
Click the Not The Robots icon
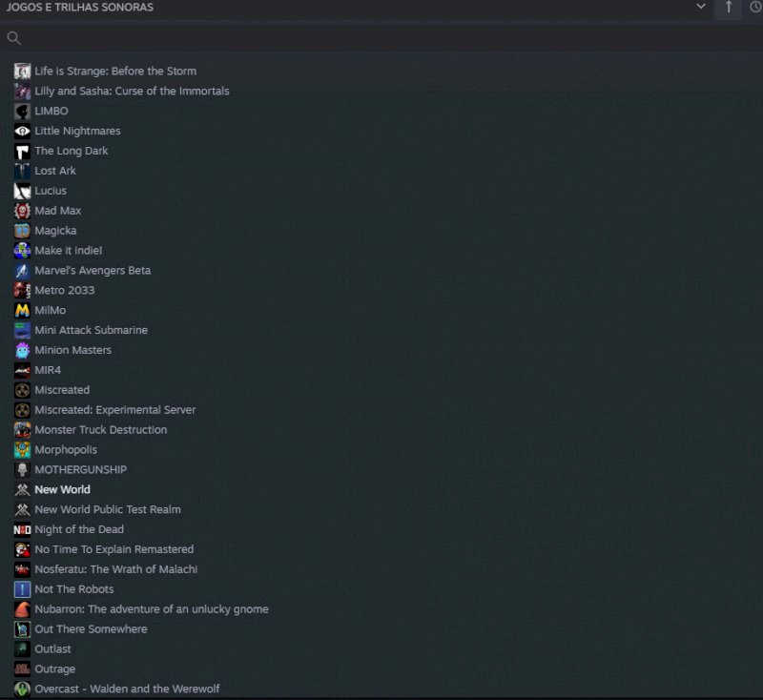click(x=22, y=589)
